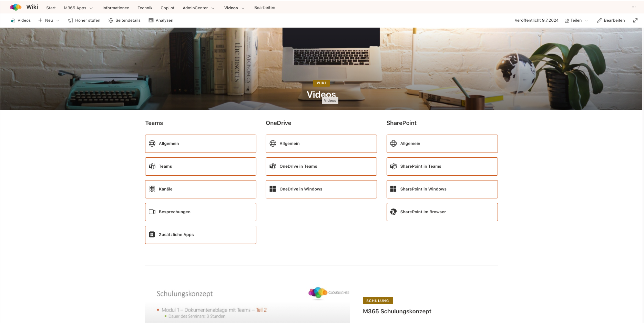
Task: Click the Videos title in hero banner
Action: point(321,94)
